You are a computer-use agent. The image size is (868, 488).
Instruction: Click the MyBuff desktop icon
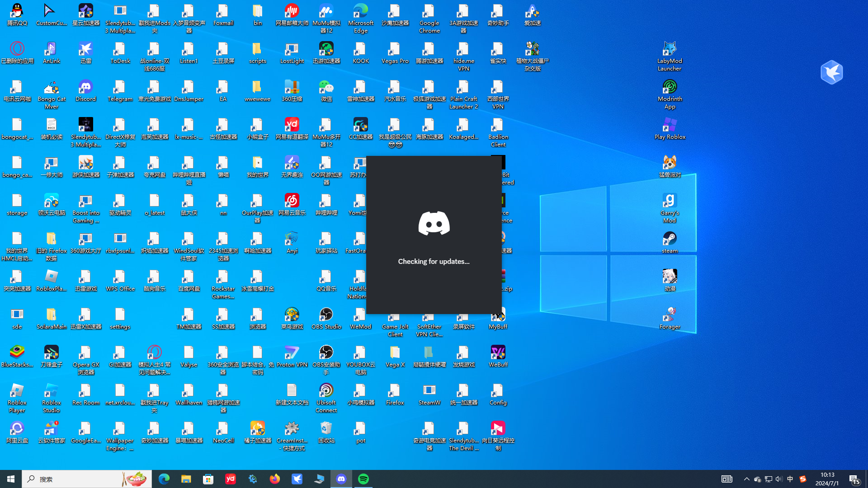tap(498, 318)
